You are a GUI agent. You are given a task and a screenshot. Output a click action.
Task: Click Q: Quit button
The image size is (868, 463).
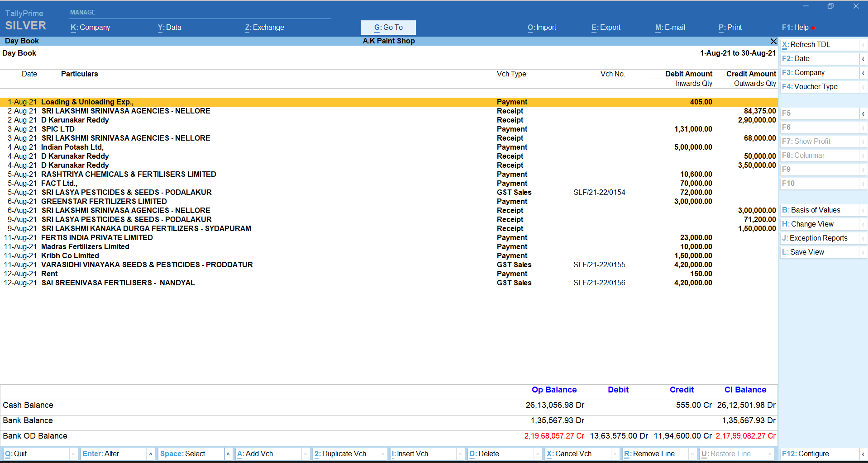click(x=36, y=454)
